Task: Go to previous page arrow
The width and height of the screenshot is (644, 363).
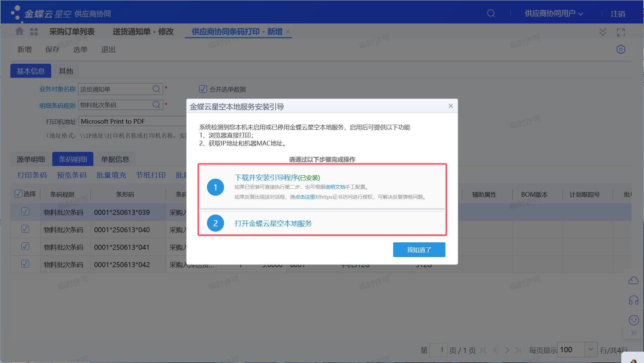Action: point(495,350)
